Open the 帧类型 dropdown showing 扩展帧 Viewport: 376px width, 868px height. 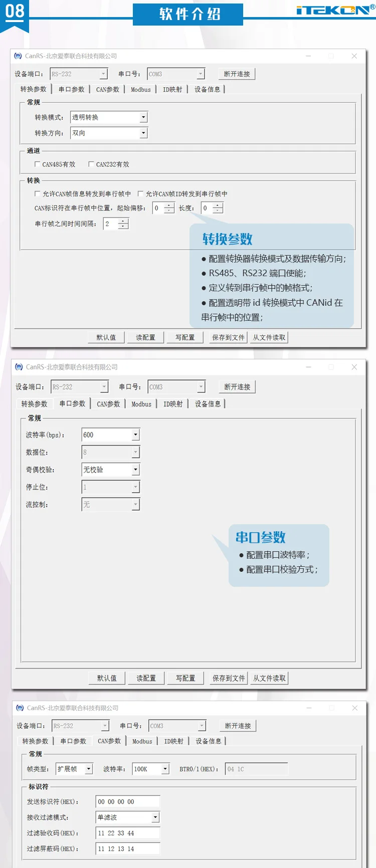pyautogui.click(x=75, y=769)
